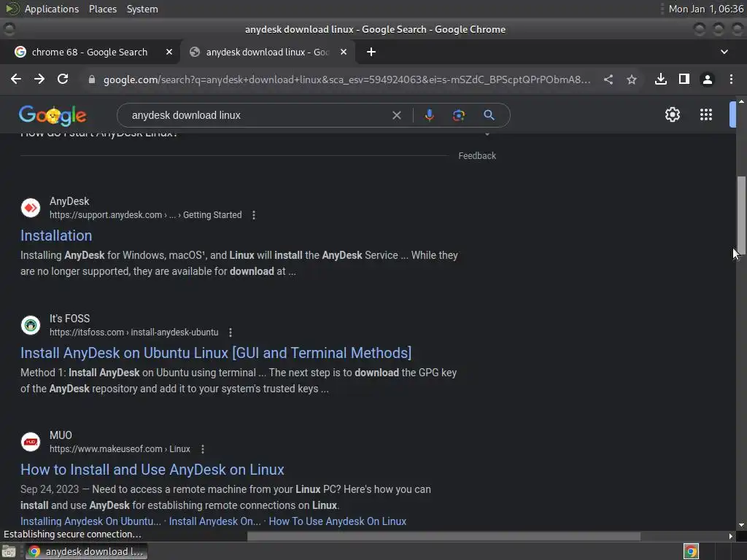
Task: Click the scroll right arrow
Action: click(x=731, y=536)
